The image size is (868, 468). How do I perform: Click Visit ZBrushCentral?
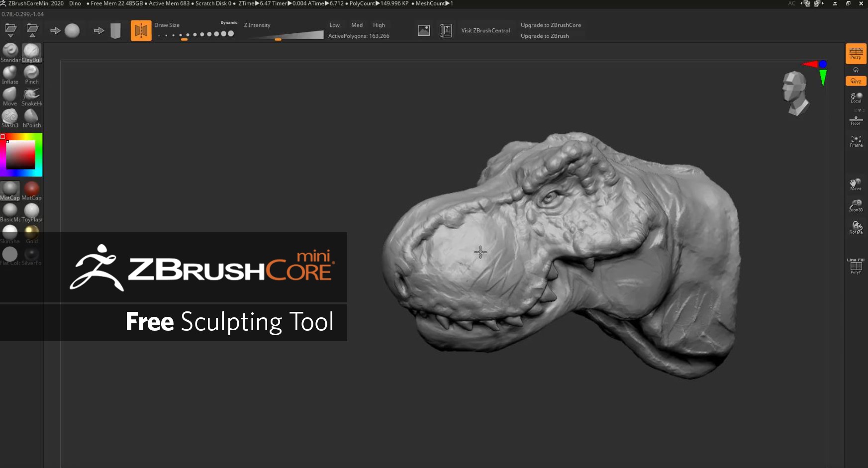click(x=485, y=30)
